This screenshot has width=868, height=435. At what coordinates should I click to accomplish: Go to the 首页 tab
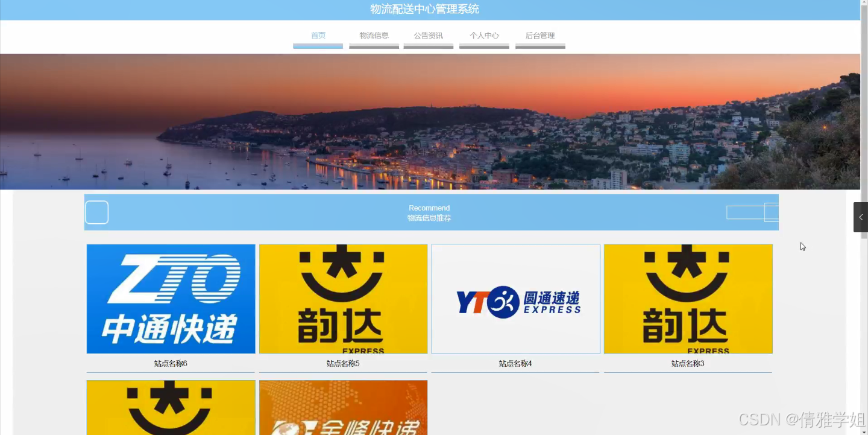(x=318, y=36)
